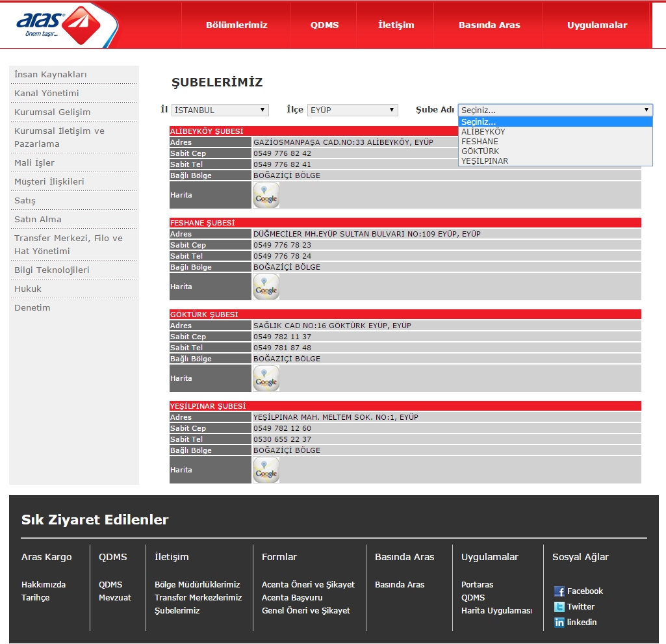
Task: Go to İnsan Kaynakları in sidebar
Action: 51,74
